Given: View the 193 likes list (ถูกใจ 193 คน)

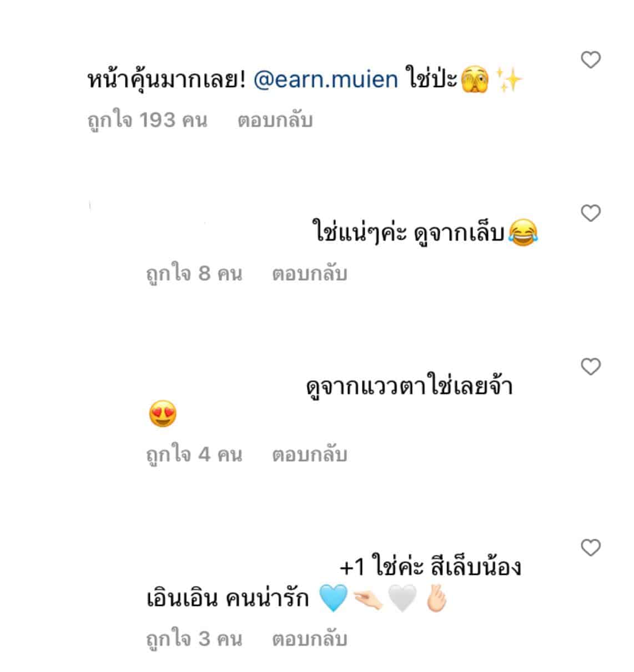Looking at the screenshot, I should coord(147,120).
